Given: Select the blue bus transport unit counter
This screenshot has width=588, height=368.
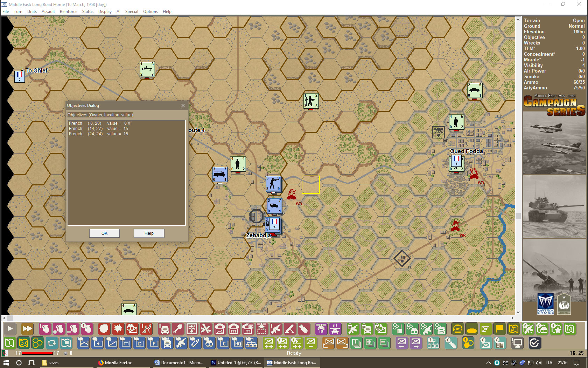Looking at the screenshot, I should click(x=219, y=174).
